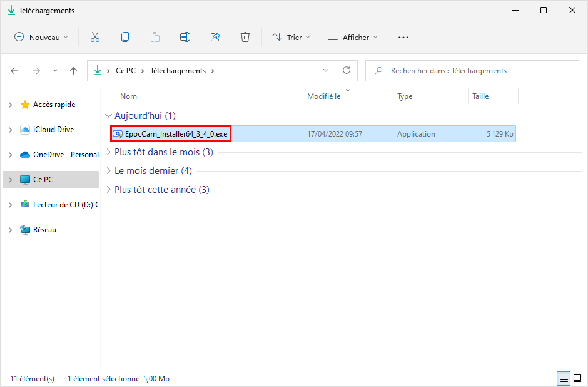Expand the iCloud Drive tree chevron
This screenshot has height=387, width=588.
(x=11, y=130)
